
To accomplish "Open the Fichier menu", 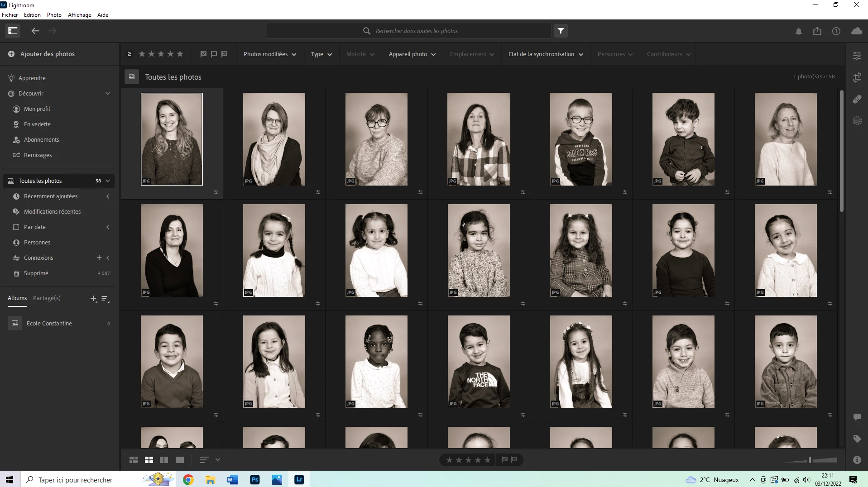I will coord(10,14).
